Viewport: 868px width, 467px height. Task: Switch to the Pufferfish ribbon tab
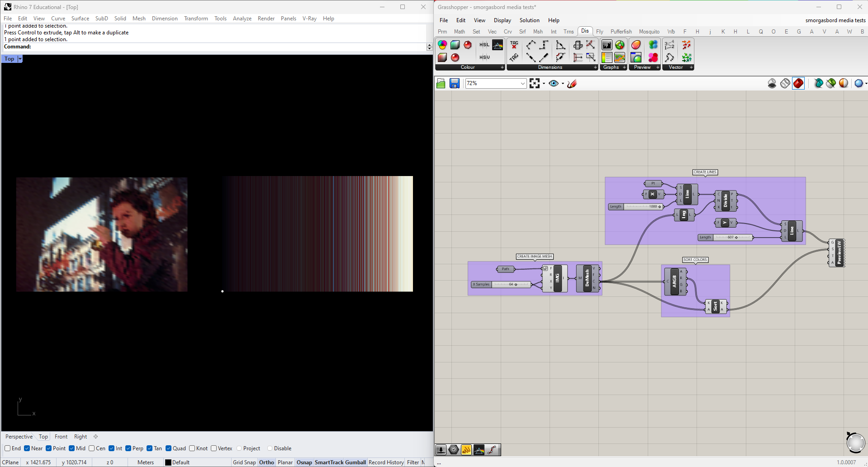coord(621,32)
